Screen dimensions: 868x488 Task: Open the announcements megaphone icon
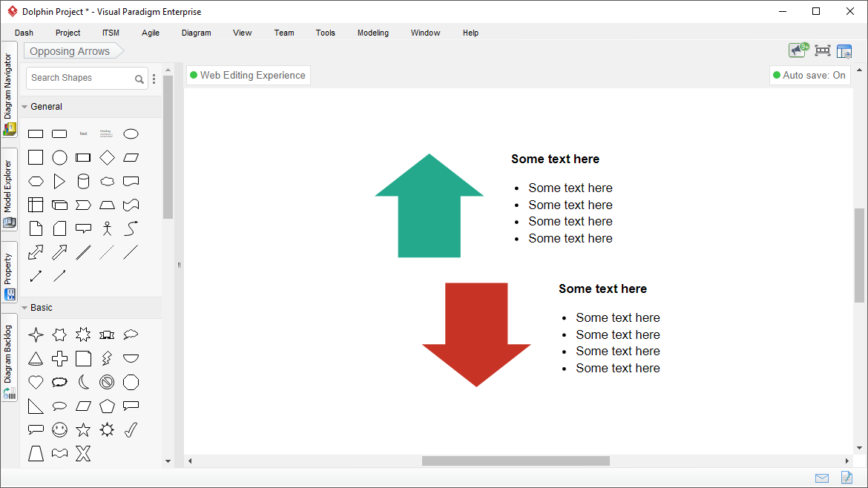click(x=798, y=50)
